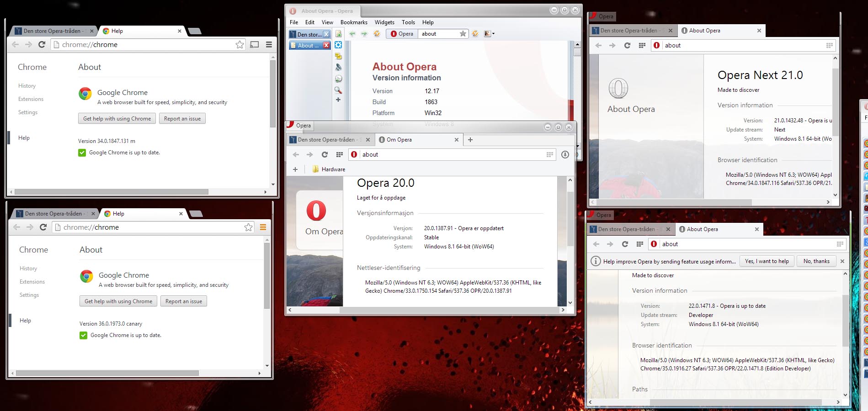868x411 pixels.
Task: Open Extensions in the Chrome Canary sidebar
Action: pyautogui.click(x=32, y=282)
